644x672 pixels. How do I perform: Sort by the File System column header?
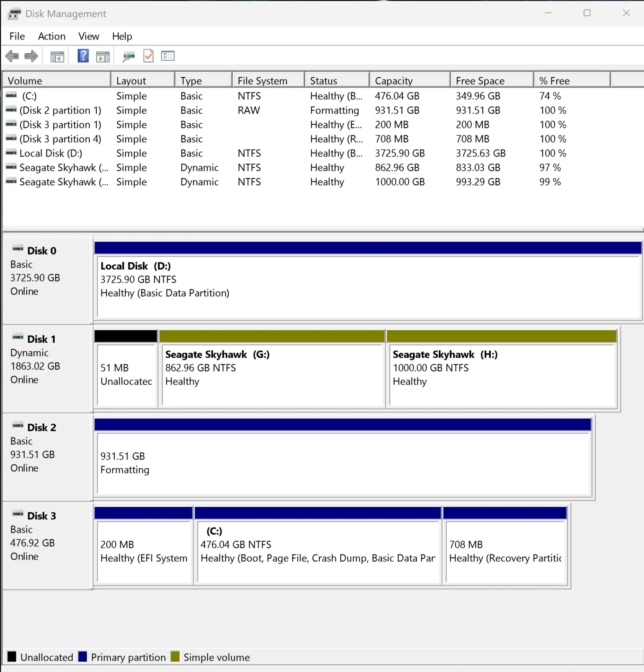(268, 80)
